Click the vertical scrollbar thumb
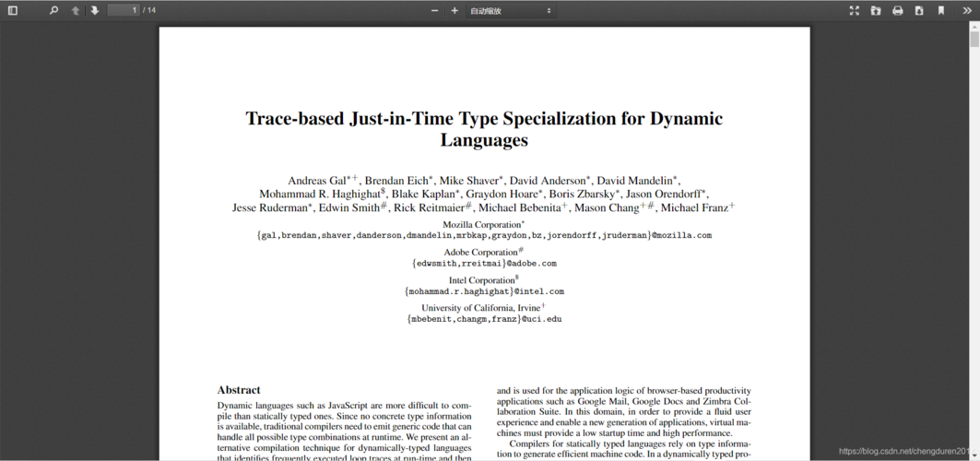The image size is (980, 461). pos(974,40)
